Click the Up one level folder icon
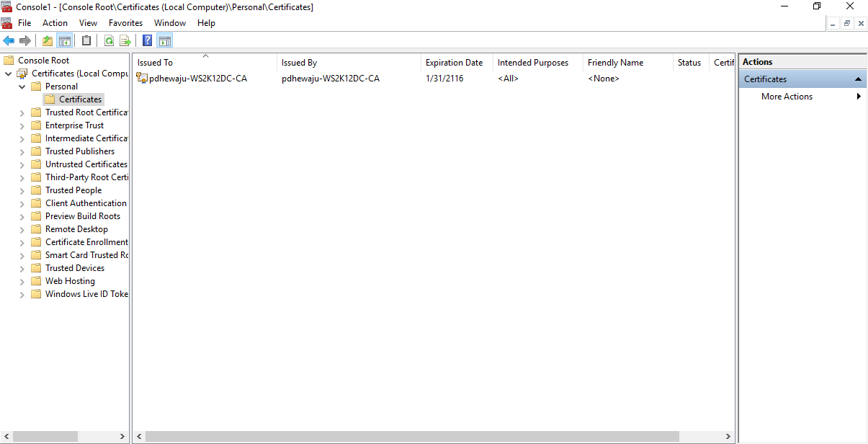 (48, 41)
